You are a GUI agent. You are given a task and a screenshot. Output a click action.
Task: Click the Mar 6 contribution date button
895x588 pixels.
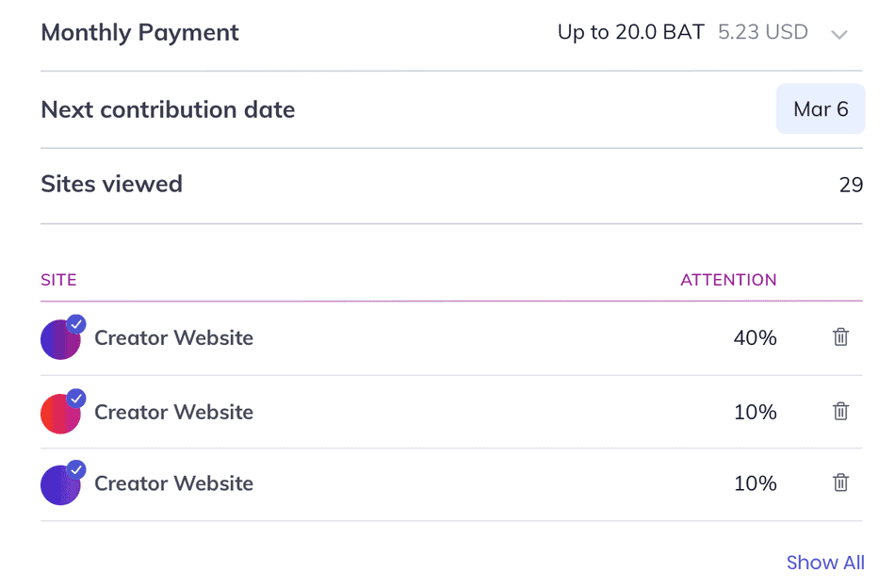[x=821, y=108]
